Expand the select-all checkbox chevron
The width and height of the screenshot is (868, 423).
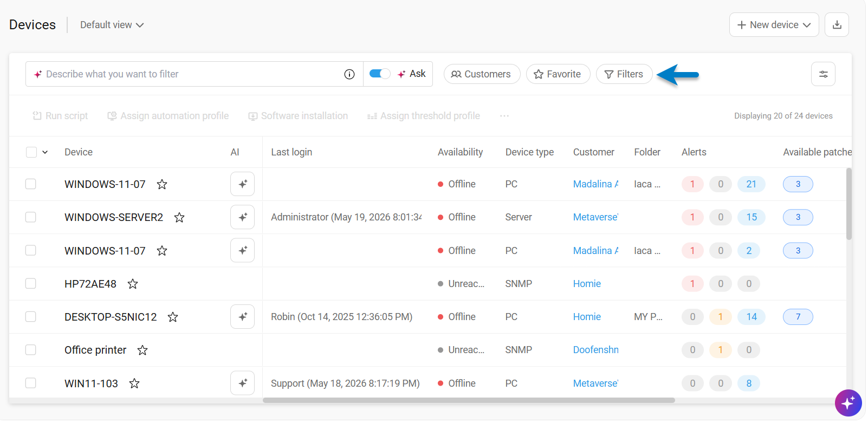[x=45, y=152]
